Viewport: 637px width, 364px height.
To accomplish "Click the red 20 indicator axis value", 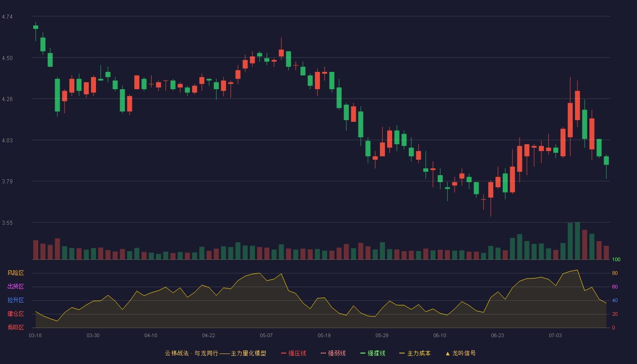I will (x=615, y=314).
